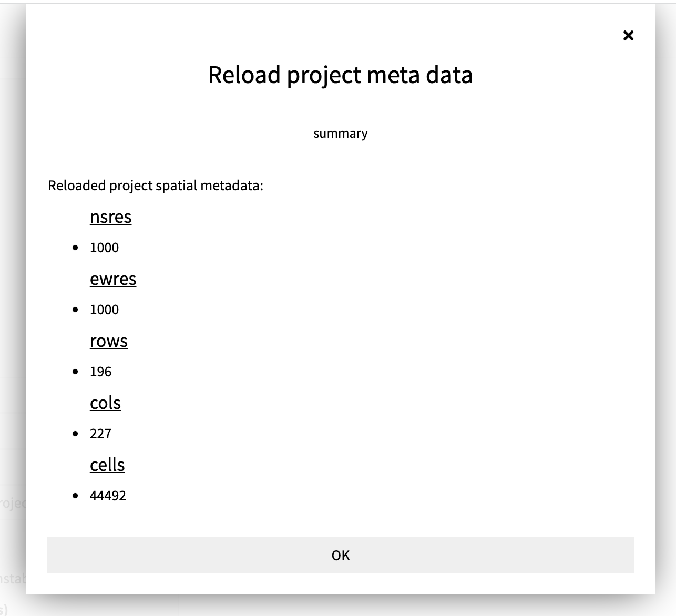Click the bullet point beside 196
This screenshot has height=616, width=676.
pyautogui.click(x=75, y=372)
